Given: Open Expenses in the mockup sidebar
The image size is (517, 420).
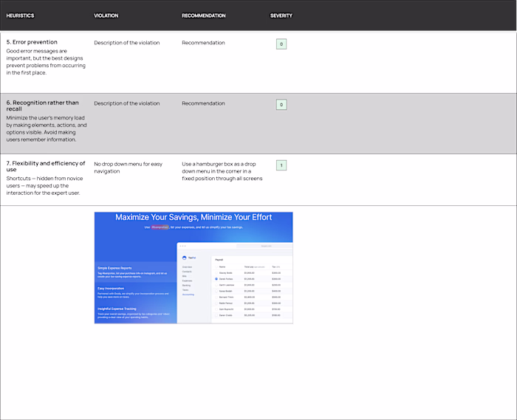Looking at the screenshot, I should (x=187, y=280).
